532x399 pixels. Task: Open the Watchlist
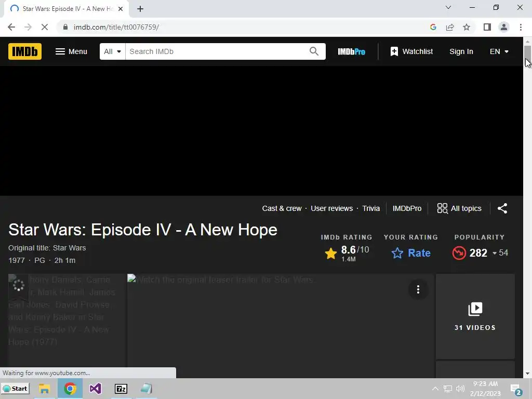pyautogui.click(x=411, y=51)
